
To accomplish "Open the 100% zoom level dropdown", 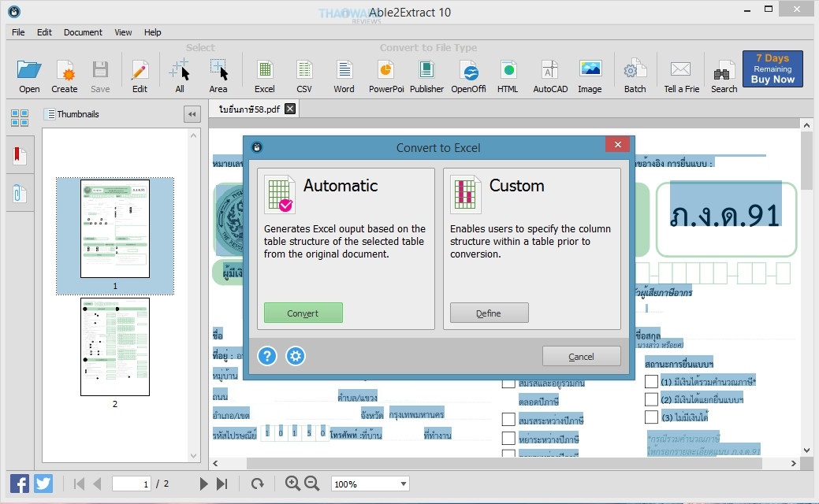I will point(370,484).
